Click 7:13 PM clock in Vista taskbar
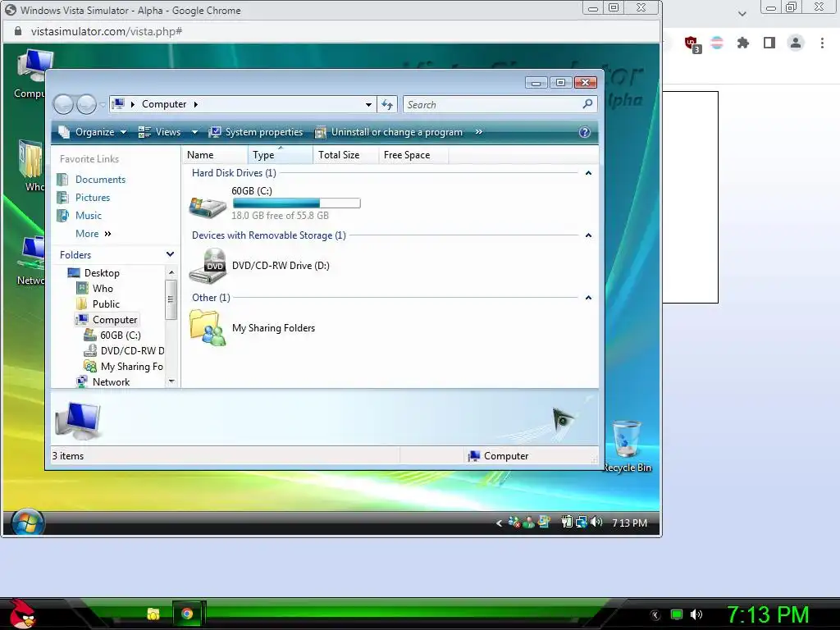The width and height of the screenshot is (840, 630). (629, 523)
